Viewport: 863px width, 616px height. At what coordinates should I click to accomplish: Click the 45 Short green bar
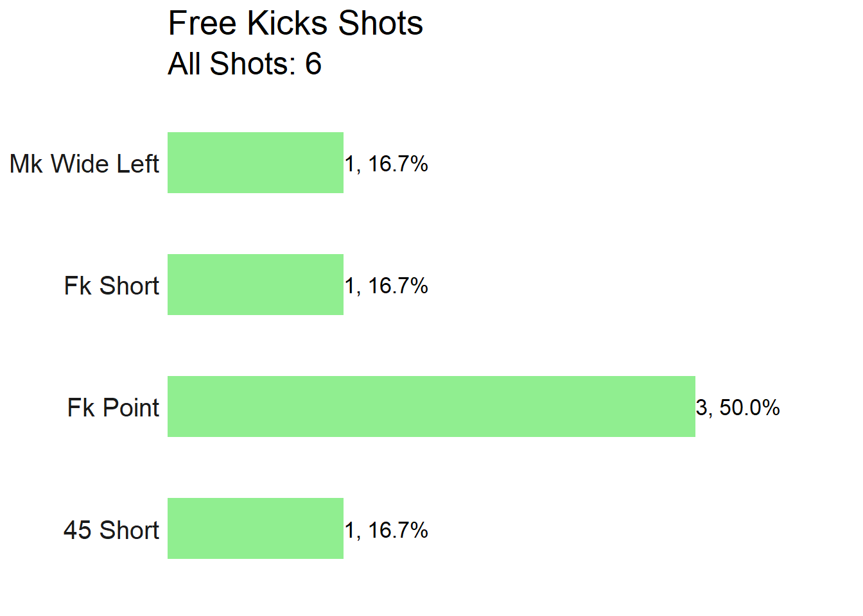coord(256,528)
